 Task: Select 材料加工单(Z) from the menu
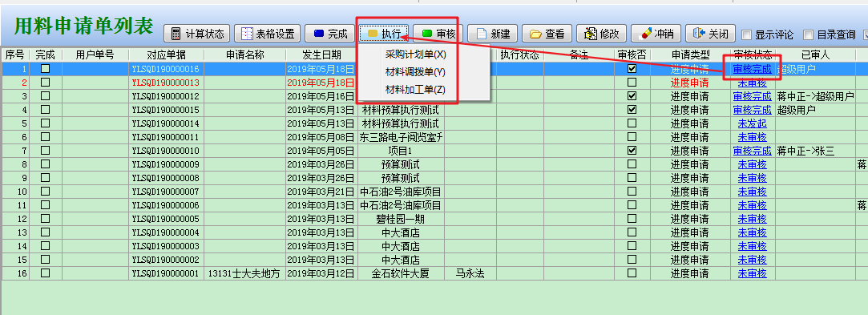tap(415, 90)
